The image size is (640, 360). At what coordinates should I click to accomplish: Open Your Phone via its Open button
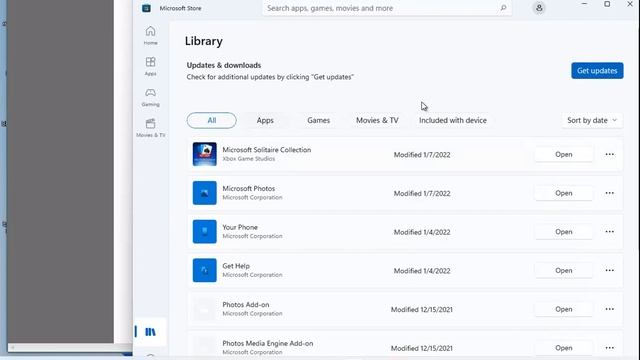564,231
